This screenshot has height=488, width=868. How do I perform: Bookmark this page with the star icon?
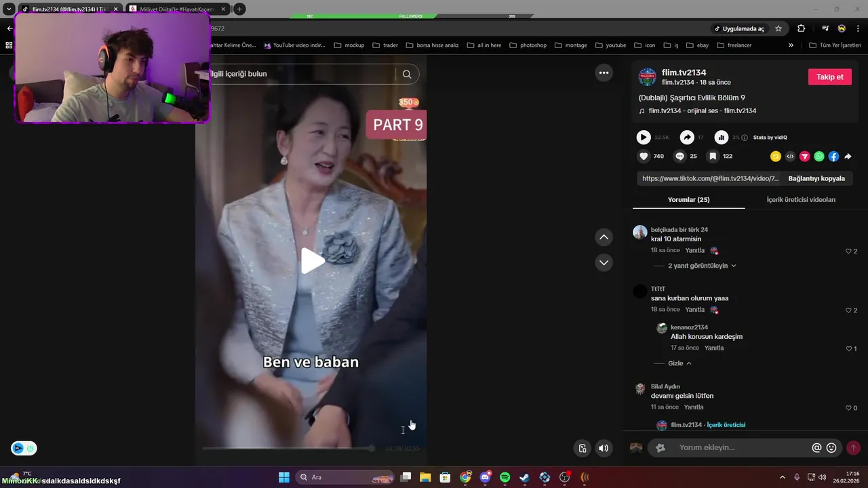778,28
